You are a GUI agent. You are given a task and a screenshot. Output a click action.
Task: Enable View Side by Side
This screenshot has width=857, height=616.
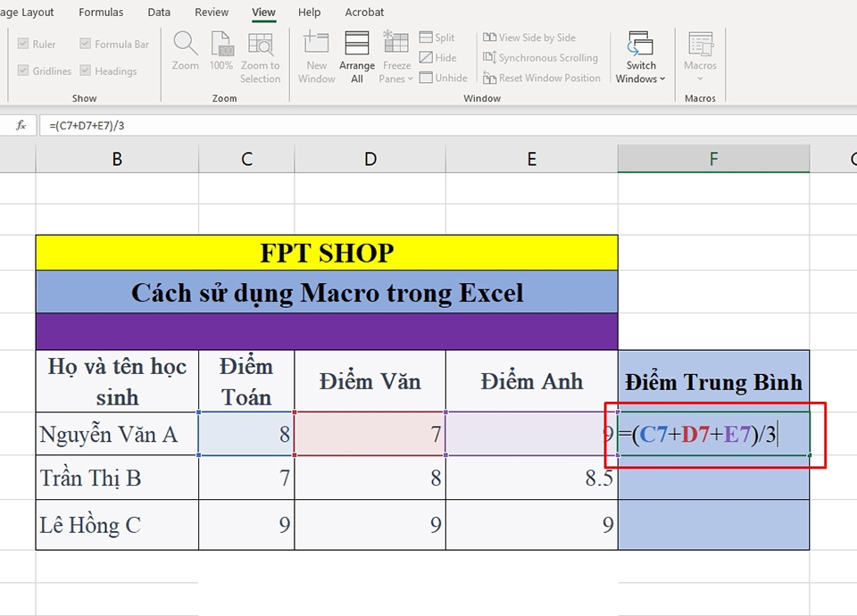click(x=529, y=37)
